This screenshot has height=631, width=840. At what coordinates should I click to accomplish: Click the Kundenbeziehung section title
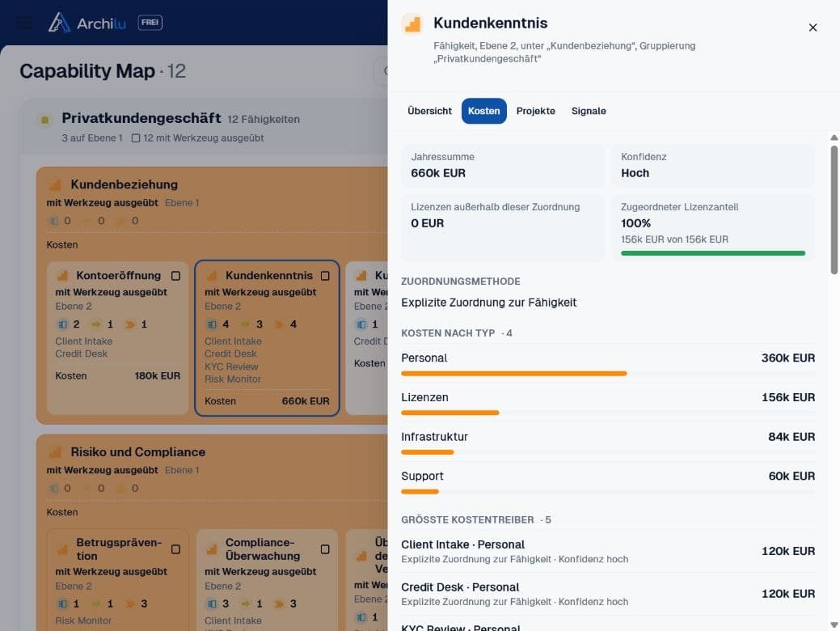(x=125, y=184)
